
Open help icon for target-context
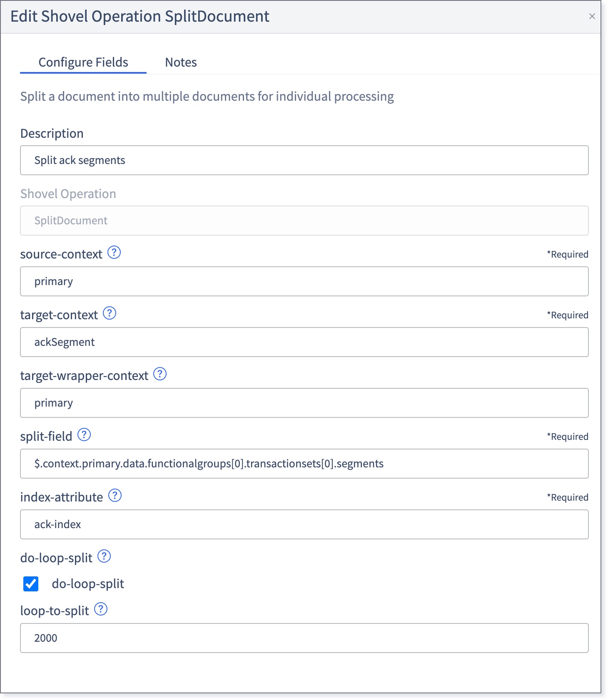coord(110,313)
